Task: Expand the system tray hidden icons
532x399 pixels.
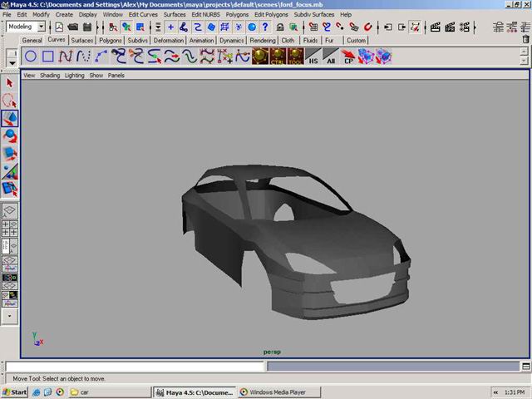Action: (496, 392)
